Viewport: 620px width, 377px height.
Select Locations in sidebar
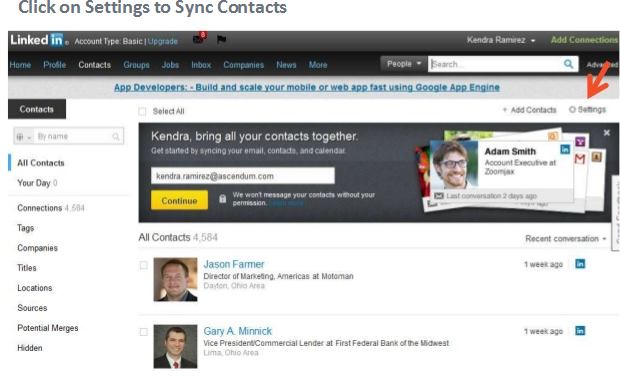click(x=35, y=288)
